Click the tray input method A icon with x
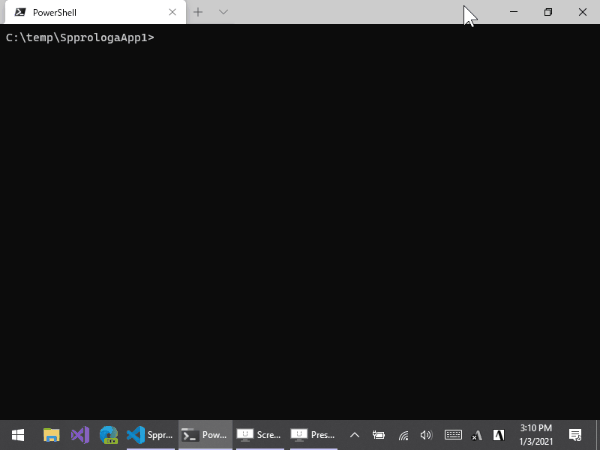 [x=476, y=435]
